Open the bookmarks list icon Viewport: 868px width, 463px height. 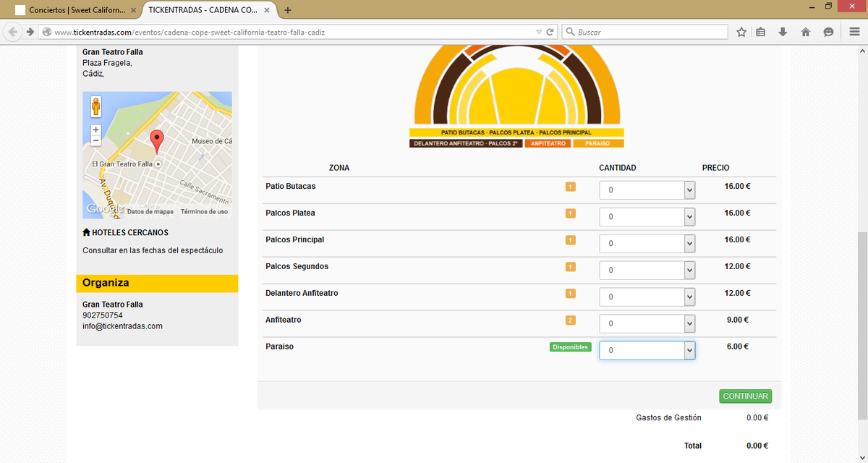tap(761, 32)
